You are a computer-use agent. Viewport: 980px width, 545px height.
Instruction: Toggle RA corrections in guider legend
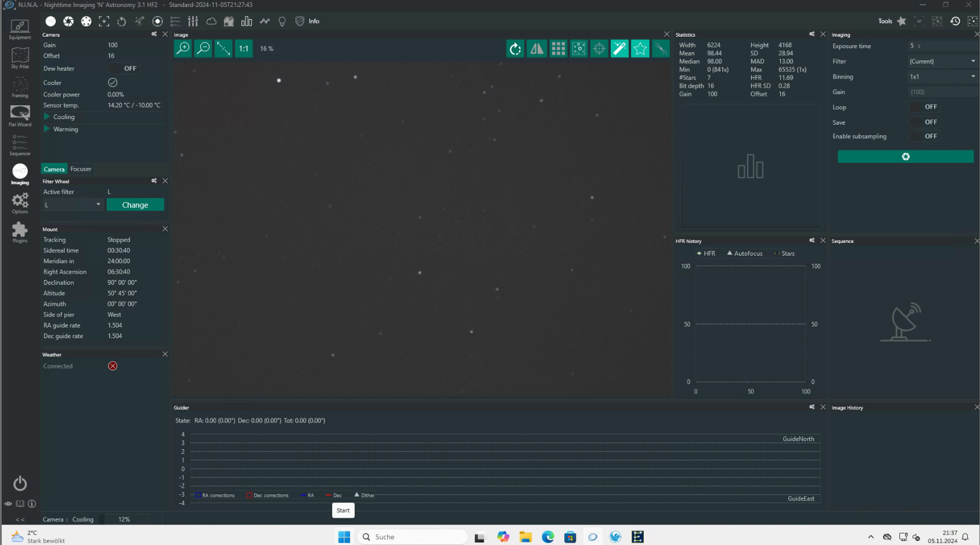click(x=215, y=496)
